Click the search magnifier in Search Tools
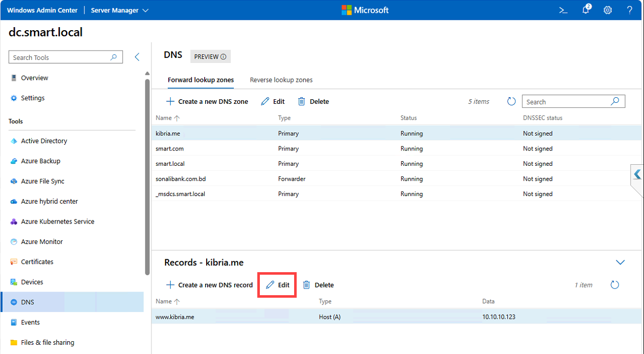 (x=114, y=57)
